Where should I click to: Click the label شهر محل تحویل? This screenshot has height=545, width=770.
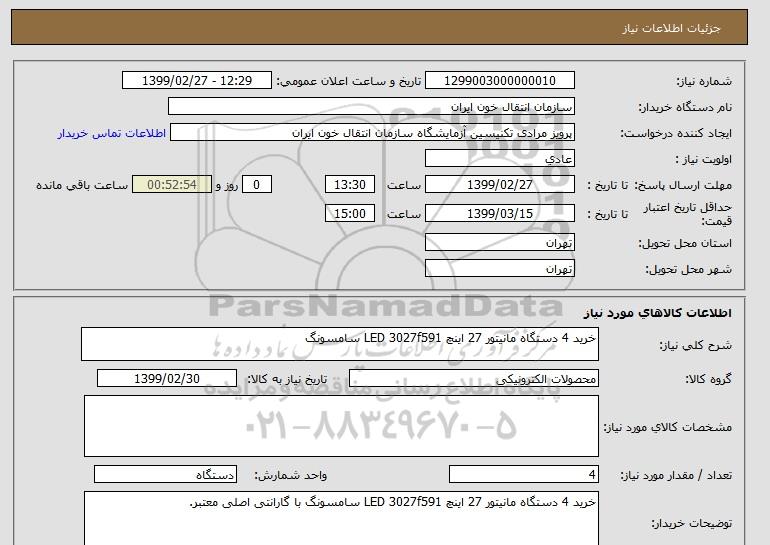click(x=688, y=270)
